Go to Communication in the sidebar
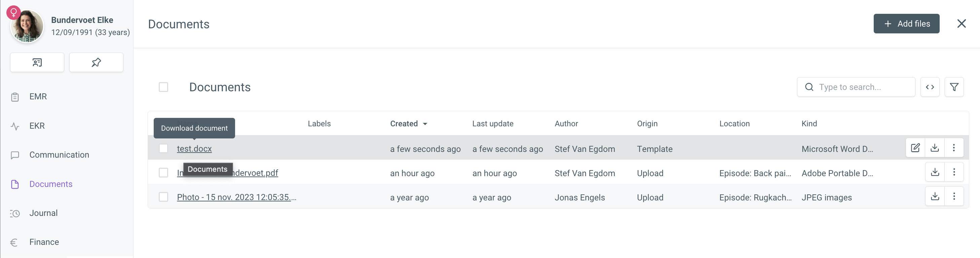The height and width of the screenshot is (258, 980). click(59, 155)
